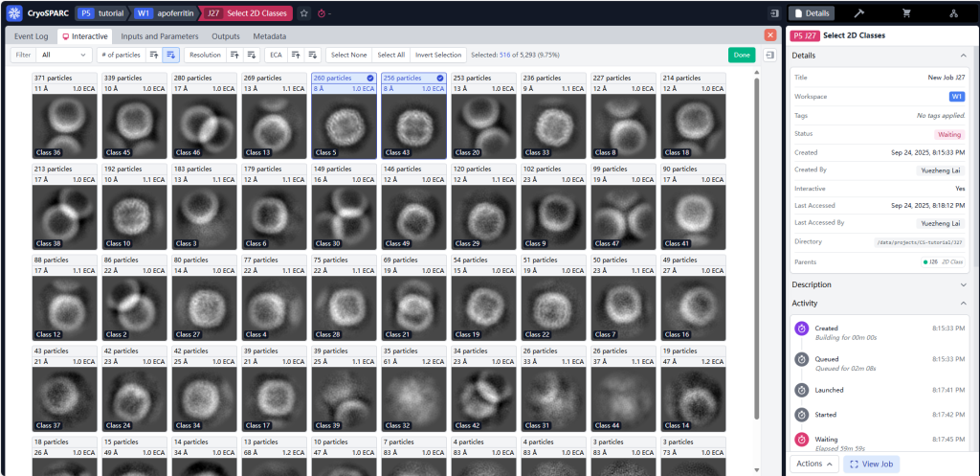Sort resolution descending

pos(251,56)
